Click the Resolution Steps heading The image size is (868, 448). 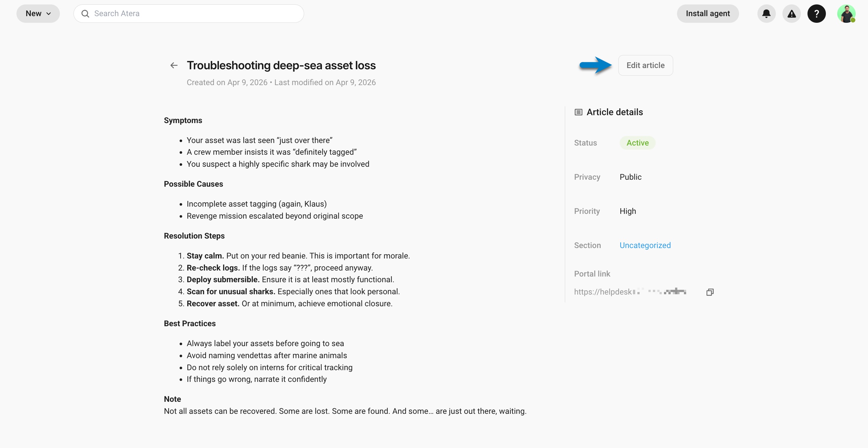tap(194, 236)
